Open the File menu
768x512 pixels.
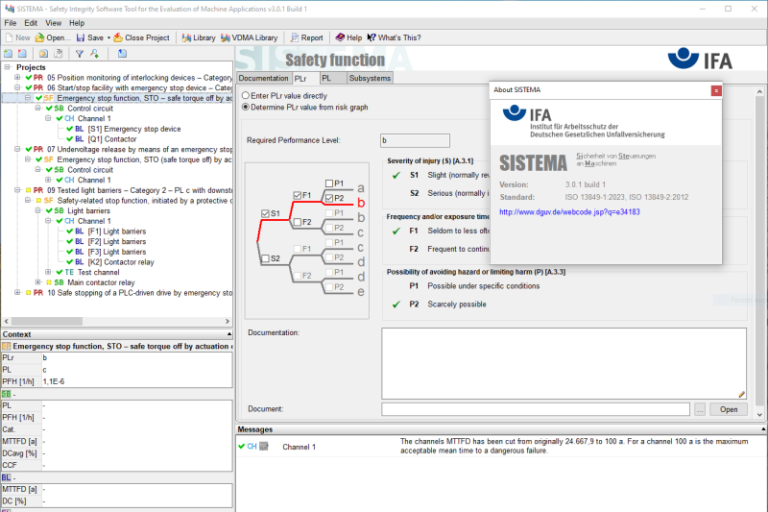point(10,23)
